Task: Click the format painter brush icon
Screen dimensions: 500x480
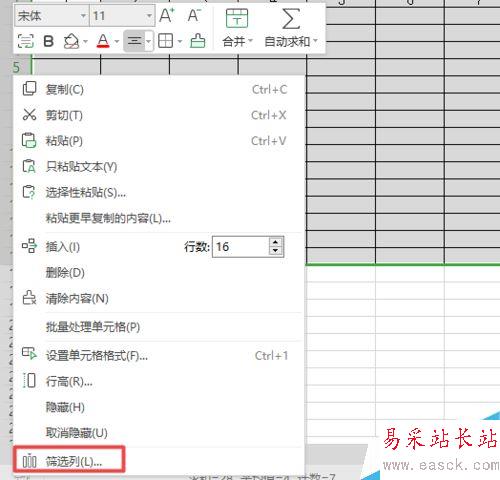Action: tap(198, 41)
